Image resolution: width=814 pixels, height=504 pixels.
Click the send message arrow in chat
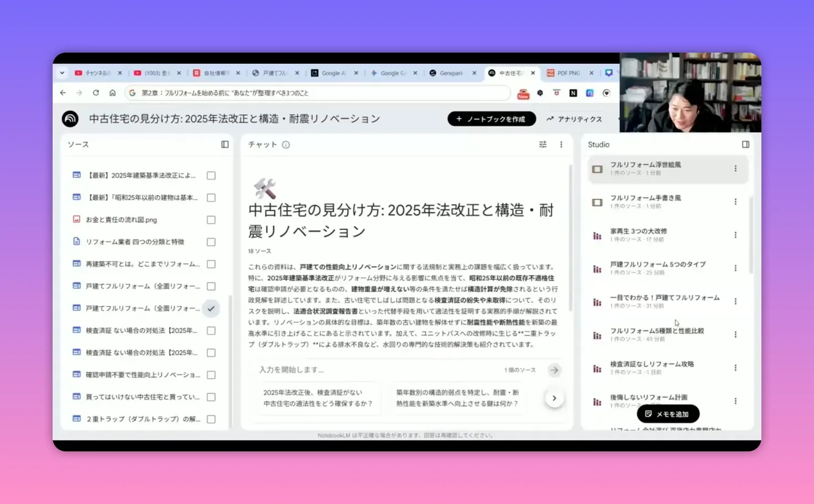point(554,370)
